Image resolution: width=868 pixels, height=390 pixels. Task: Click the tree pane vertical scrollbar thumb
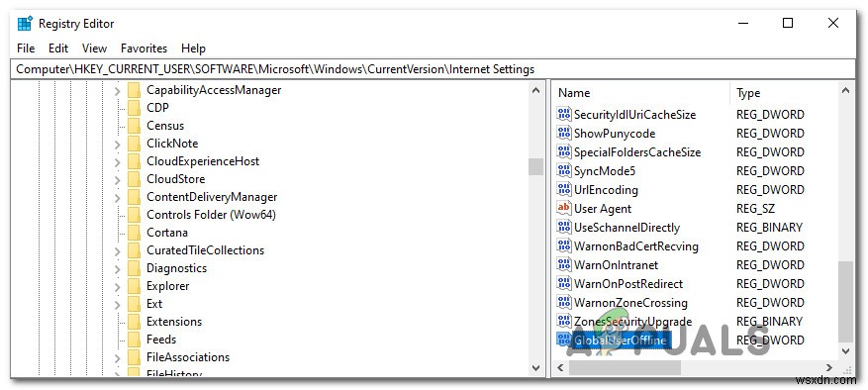click(x=535, y=166)
